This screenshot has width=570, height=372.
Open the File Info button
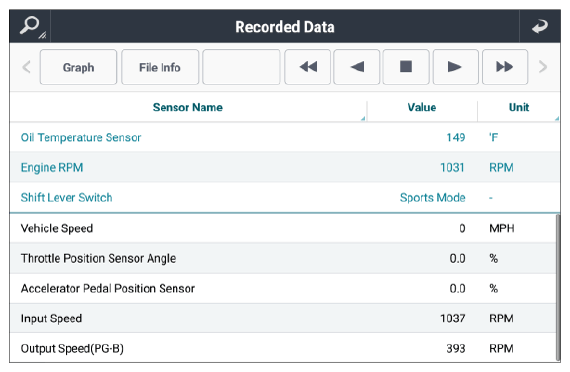[x=160, y=67]
